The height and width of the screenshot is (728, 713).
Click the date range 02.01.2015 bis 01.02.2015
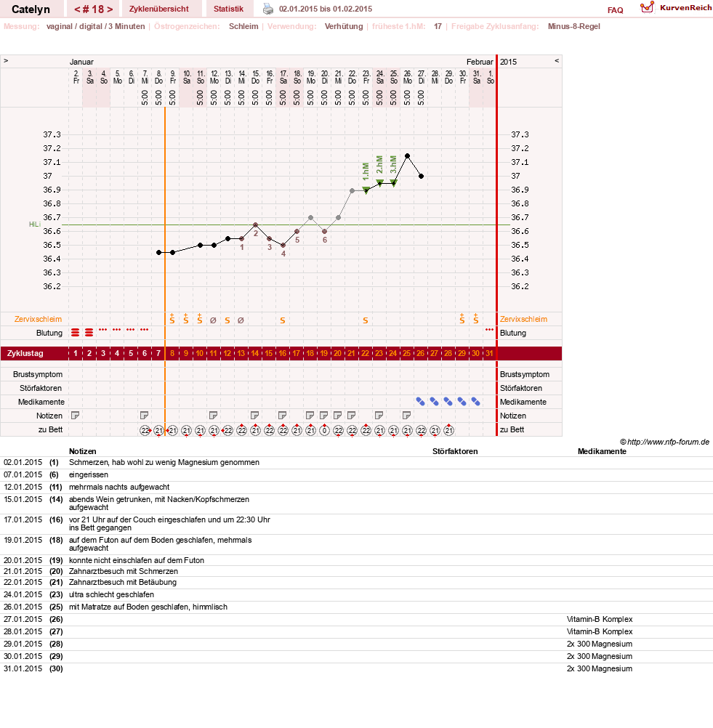(326, 9)
